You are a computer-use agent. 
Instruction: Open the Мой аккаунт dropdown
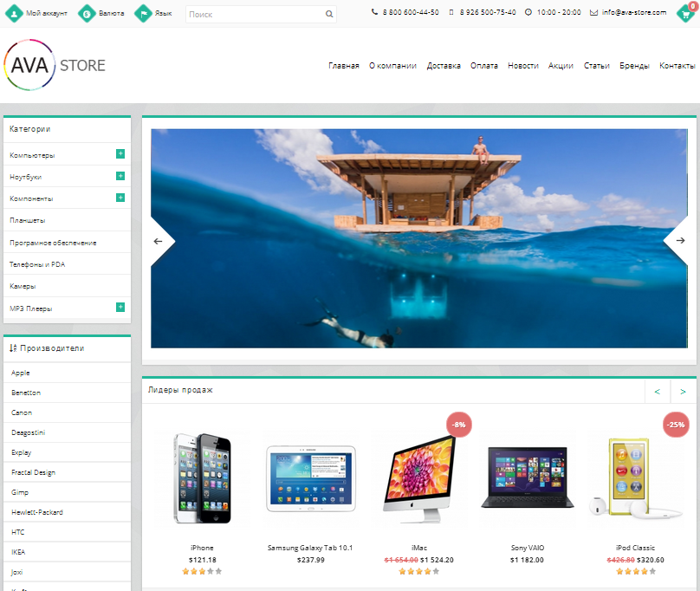coord(47,13)
